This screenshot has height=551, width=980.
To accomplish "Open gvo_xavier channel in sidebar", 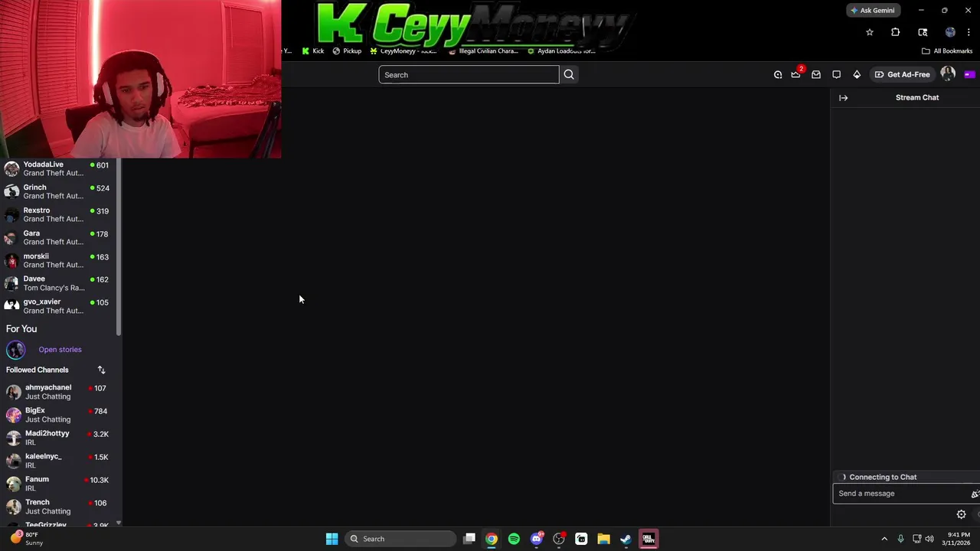I will (58, 306).
